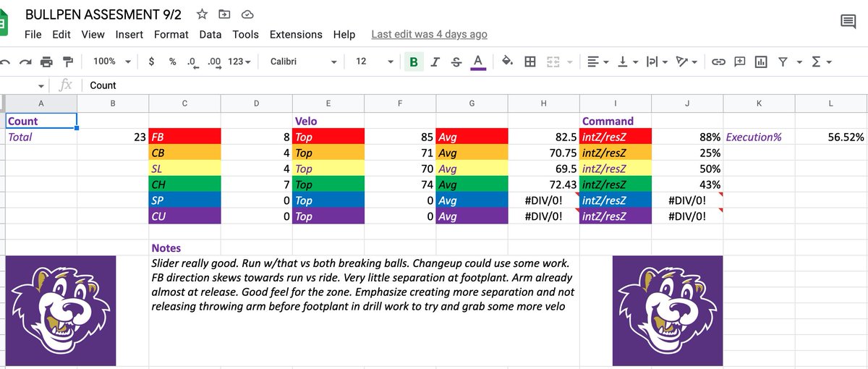Image resolution: width=868 pixels, height=369 pixels.
Task: Open the Insert menu
Action: point(129,34)
